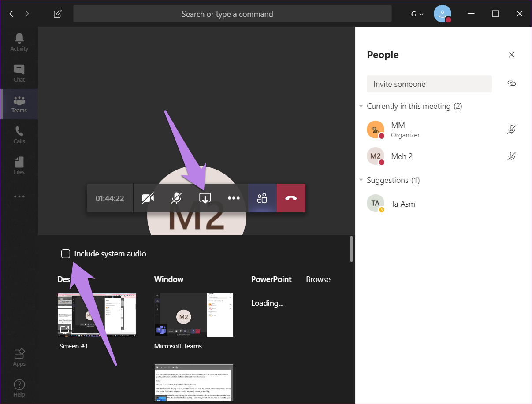Collapse the Suggestions section
Image resolution: width=532 pixels, height=404 pixels.
pyautogui.click(x=361, y=180)
